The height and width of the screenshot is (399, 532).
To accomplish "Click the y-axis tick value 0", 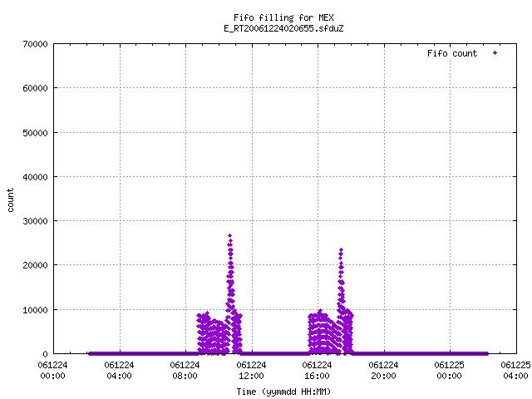I will (x=46, y=354).
